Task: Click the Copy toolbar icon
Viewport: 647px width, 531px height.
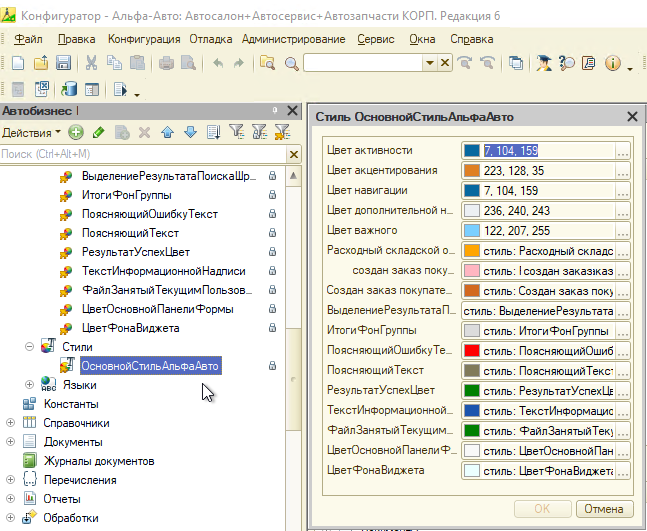Action: [x=114, y=63]
